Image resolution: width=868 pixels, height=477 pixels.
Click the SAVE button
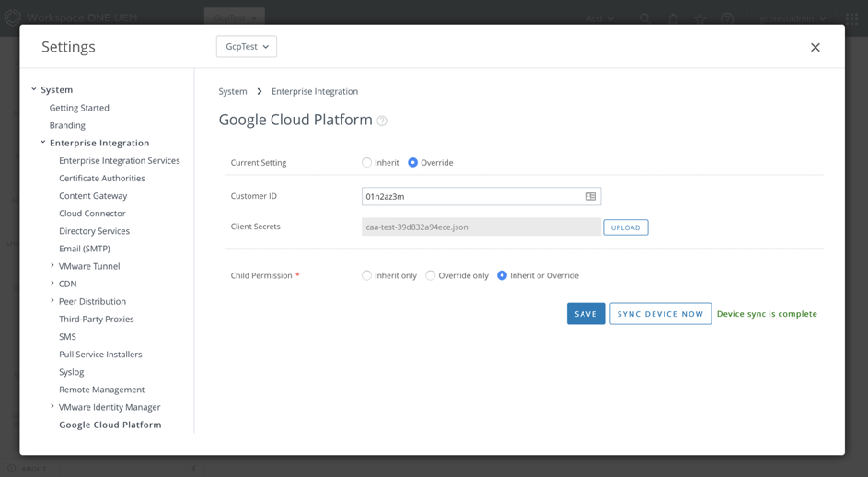tap(585, 314)
